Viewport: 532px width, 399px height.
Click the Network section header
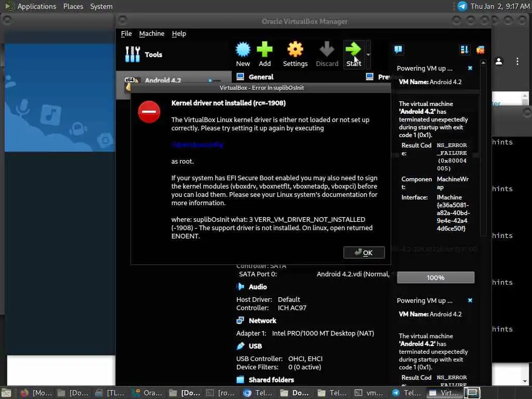point(262,321)
